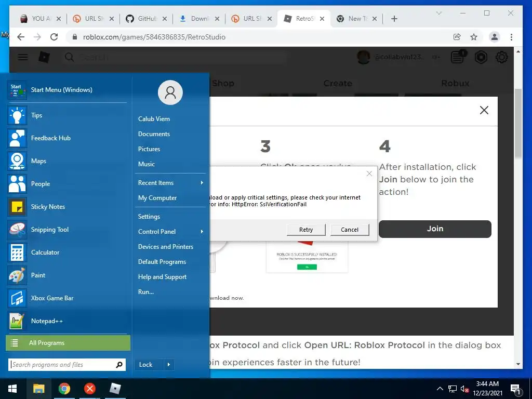Open Chrome's three-dot menu
Viewport: 532px width, 399px height.
(x=511, y=37)
